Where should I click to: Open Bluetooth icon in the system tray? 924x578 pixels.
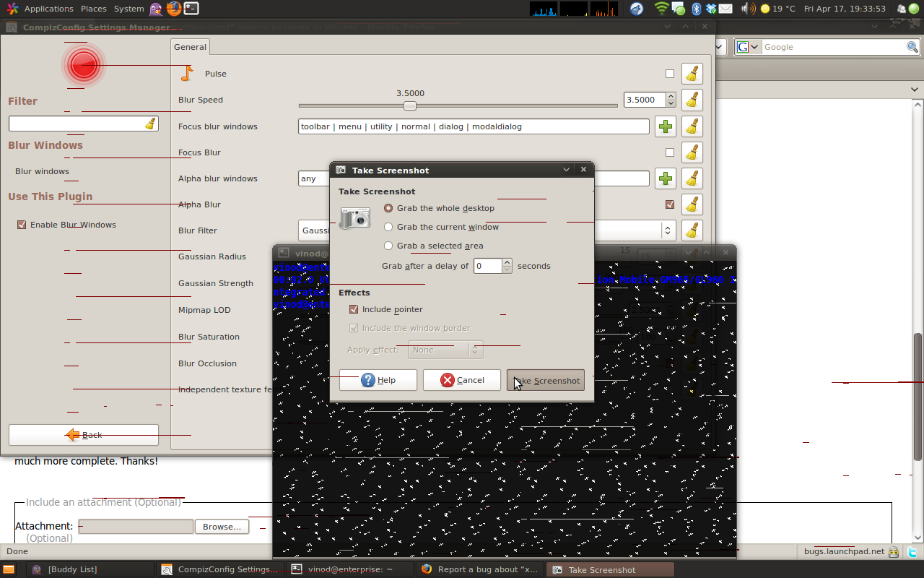click(697, 9)
